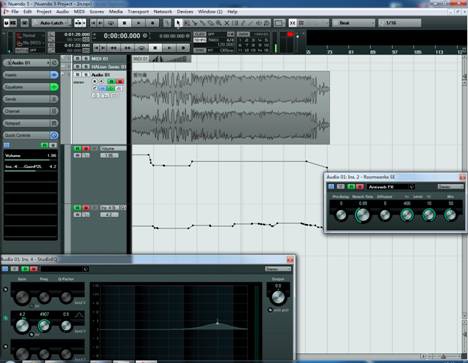Viewport: 468px width, 363px height.
Task: Toggle Write automation in Roomworks SE window
Action: click(360, 187)
